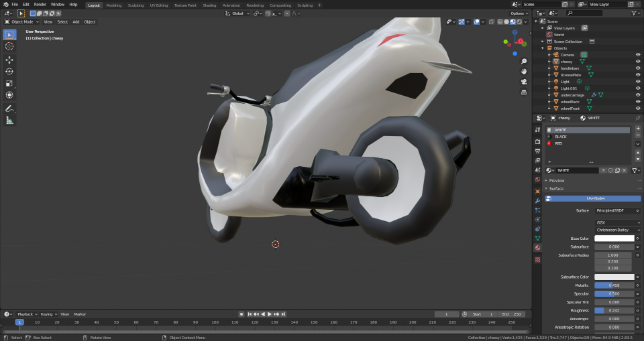Screen dimensions: 644x341
Task: Play the animation forward
Action: [x=270, y=314]
